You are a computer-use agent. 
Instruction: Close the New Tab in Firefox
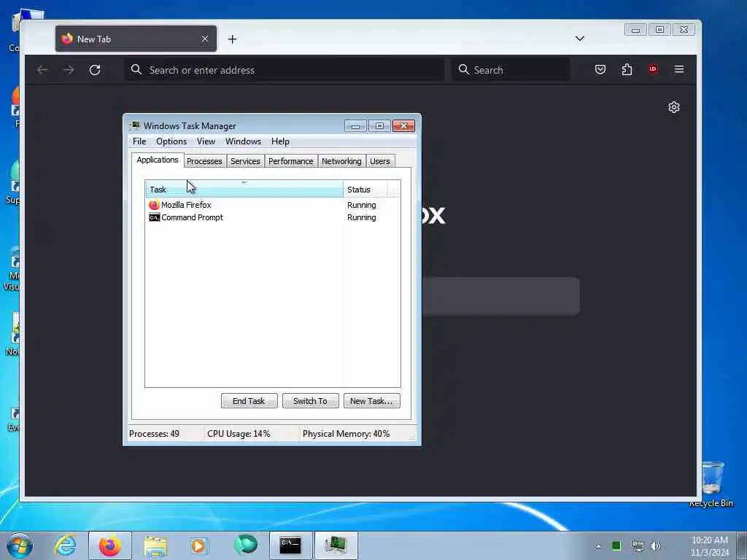click(x=205, y=39)
